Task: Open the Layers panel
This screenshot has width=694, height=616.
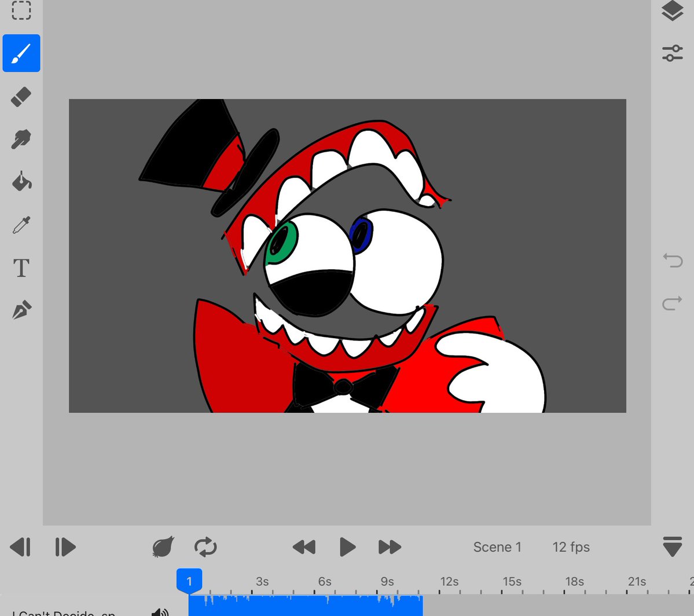Action: [673, 10]
